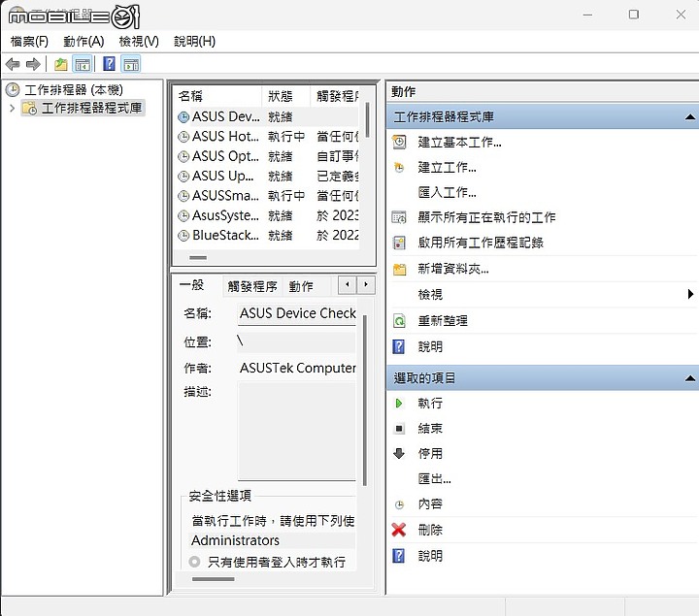Screen dimensions: 699x616
Task: Click the clock icon beside ASUS Opt... task
Action: click(183, 157)
